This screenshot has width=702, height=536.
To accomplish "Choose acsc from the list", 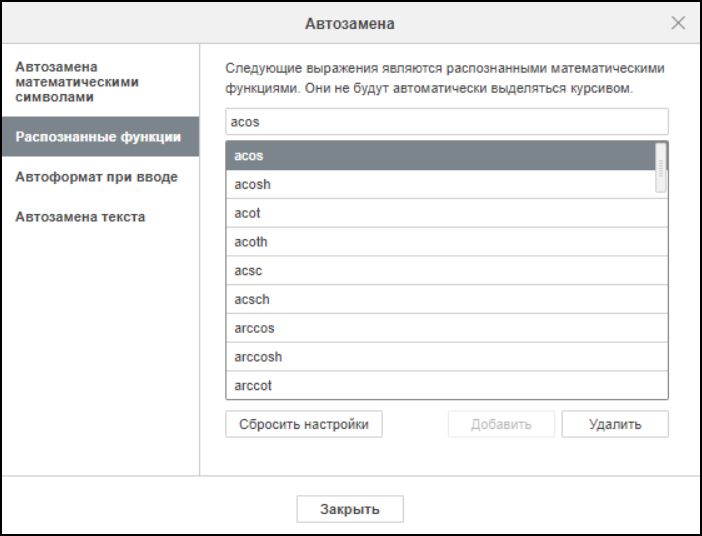I will 447,270.
